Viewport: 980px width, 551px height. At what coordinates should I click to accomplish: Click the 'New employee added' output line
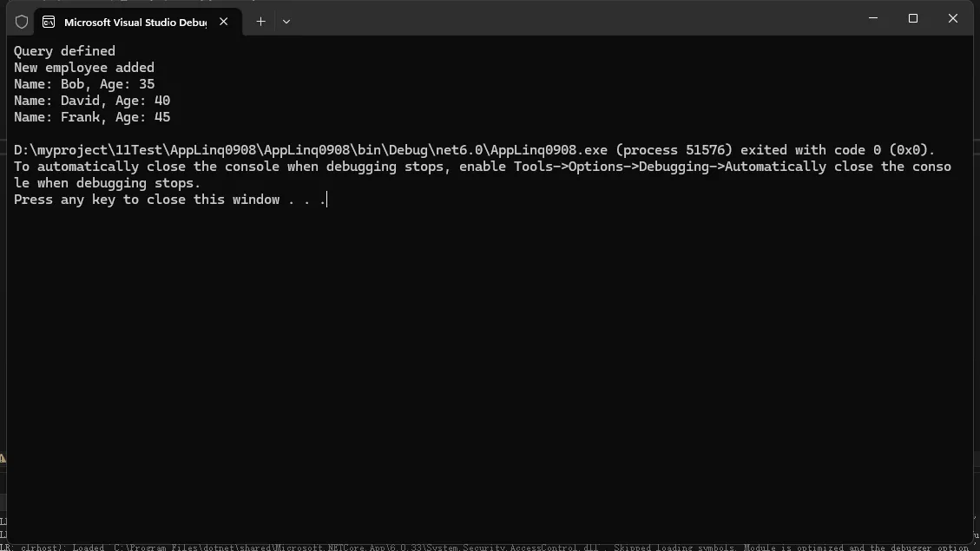coord(84,68)
